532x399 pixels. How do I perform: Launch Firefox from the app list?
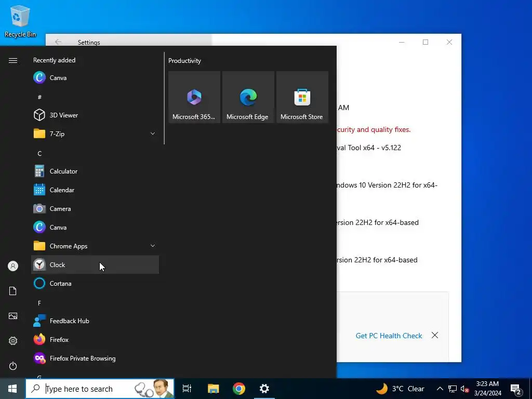point(95,340)
